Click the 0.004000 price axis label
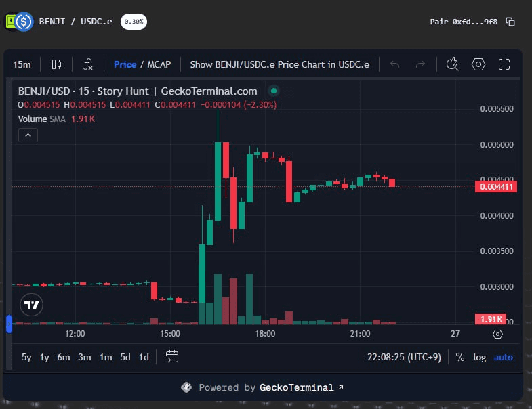Viewport: 532px width, 409px height. [497, 216]
